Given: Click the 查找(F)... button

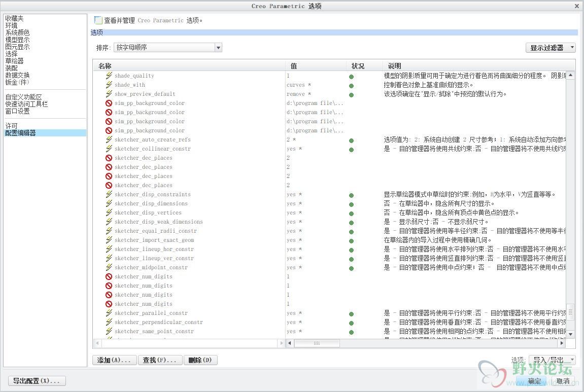Looking at the screenshot, I should tap(160, 360).
